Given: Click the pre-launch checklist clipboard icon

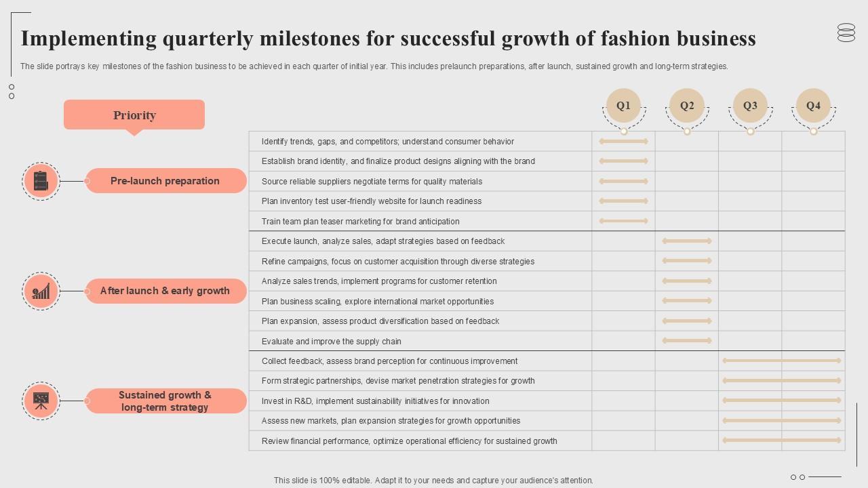Looking at the screenshot, I should click(x=41, y=181).
